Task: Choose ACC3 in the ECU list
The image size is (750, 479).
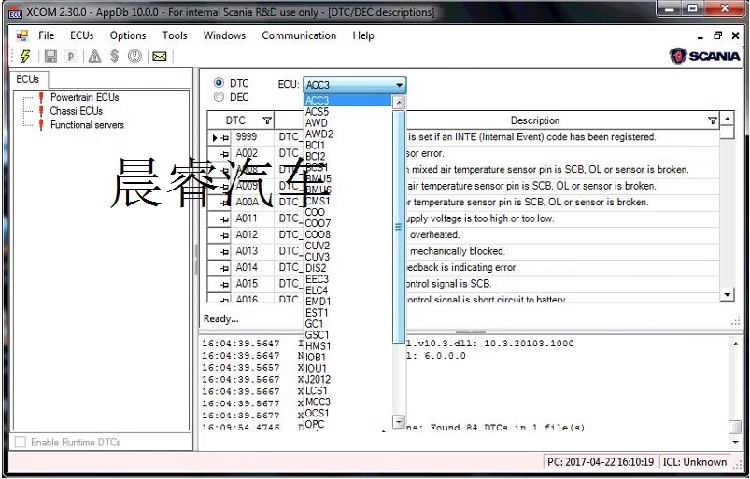Action: (x=348, y=100)
